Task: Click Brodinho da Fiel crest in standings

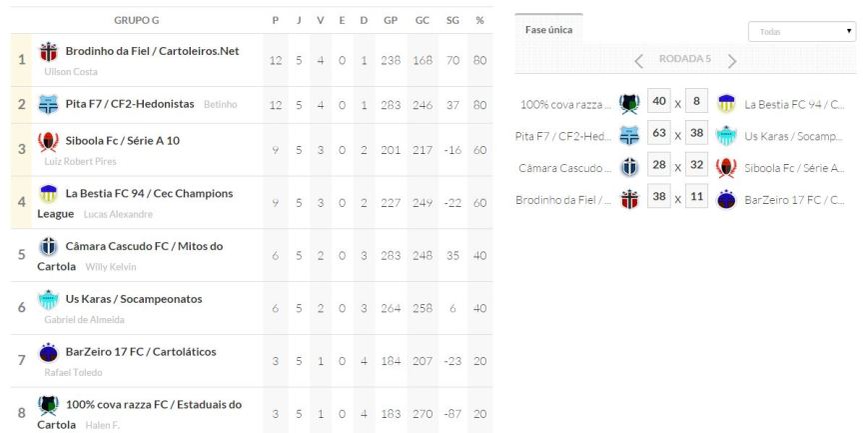Action: [48, 51]
